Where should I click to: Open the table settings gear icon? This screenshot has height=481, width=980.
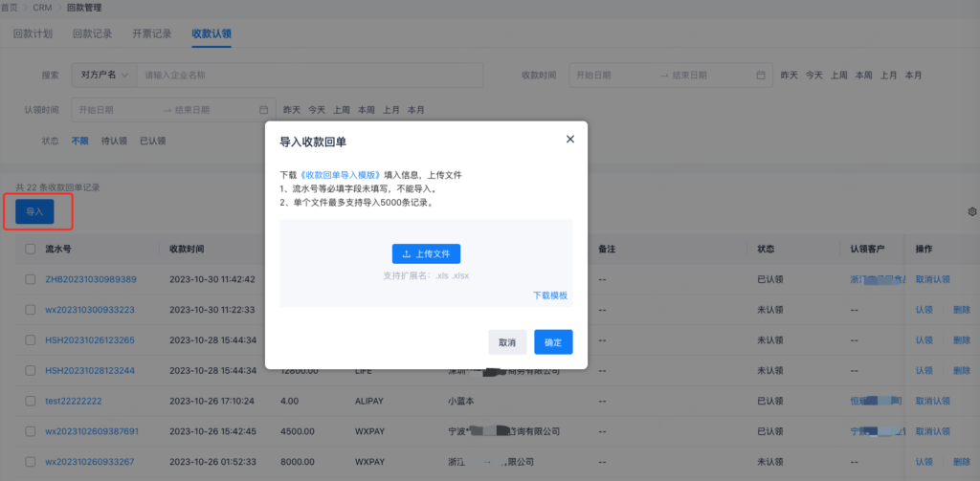972,211
